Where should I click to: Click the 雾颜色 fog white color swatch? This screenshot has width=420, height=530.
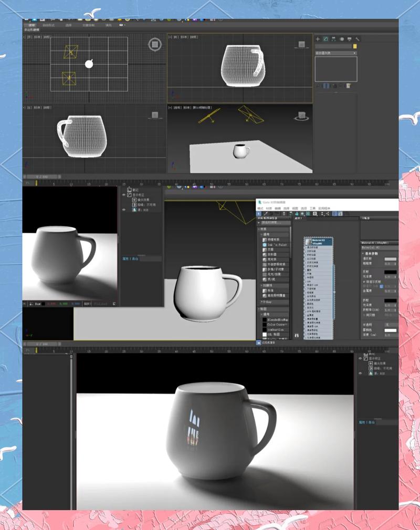pos(390,330)
